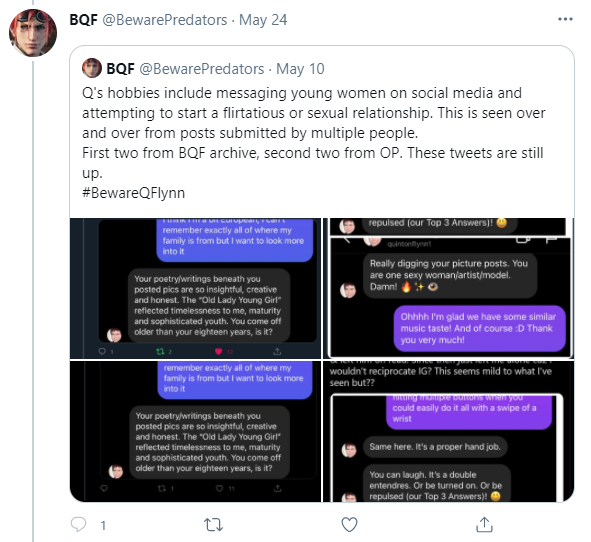Open the top-right screenshot with the 'sexy woman' message
The width and height of the screenshot is (591, 542).
449,288
